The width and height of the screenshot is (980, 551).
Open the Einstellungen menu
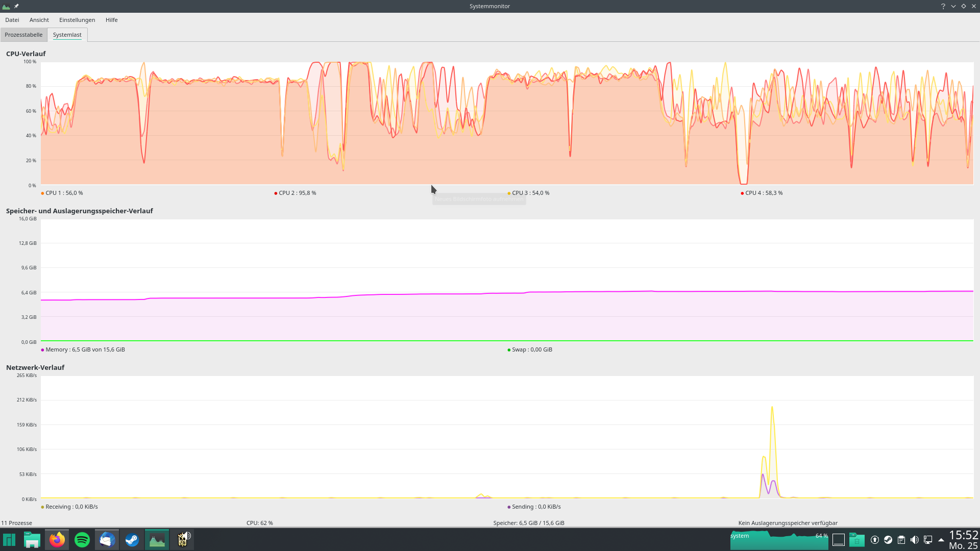click(x=77, y=20)
